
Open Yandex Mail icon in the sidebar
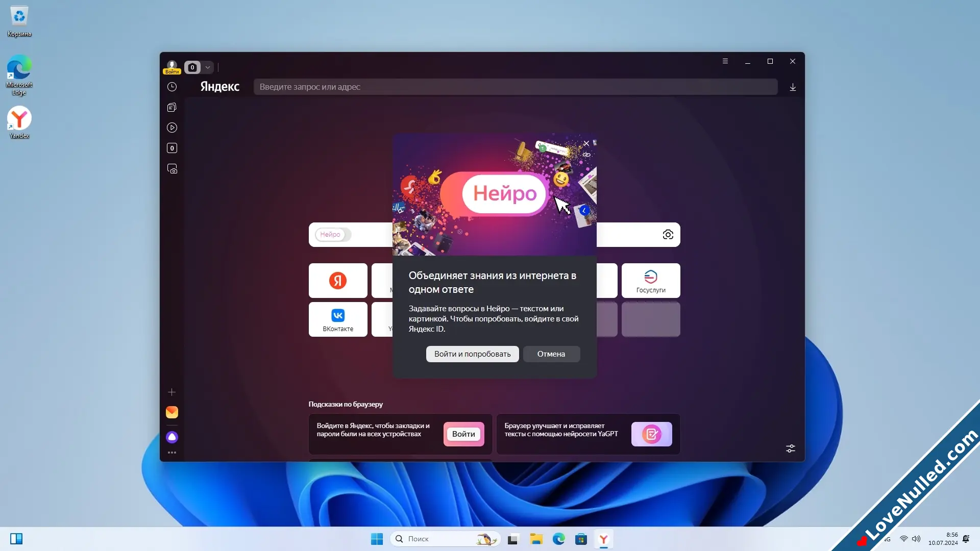[172, 412]
